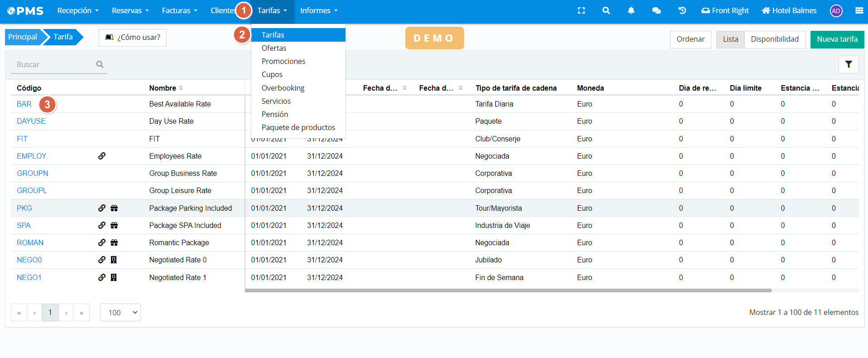Open the chat messages icon
The height and width of the screenshot is (358, 868).
[656, 10]
